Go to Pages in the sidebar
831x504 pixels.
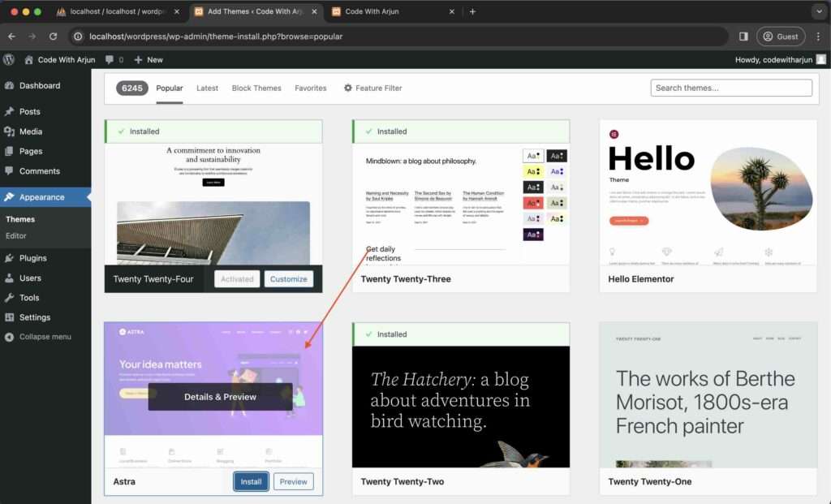31,151
